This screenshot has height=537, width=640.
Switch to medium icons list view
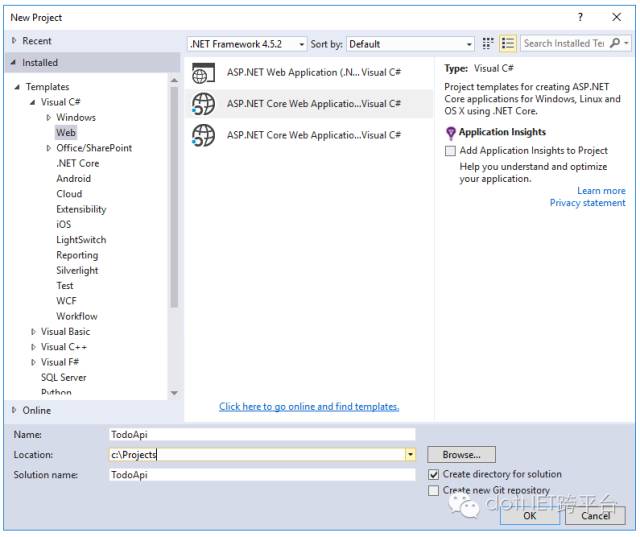(x=508, y=43)
